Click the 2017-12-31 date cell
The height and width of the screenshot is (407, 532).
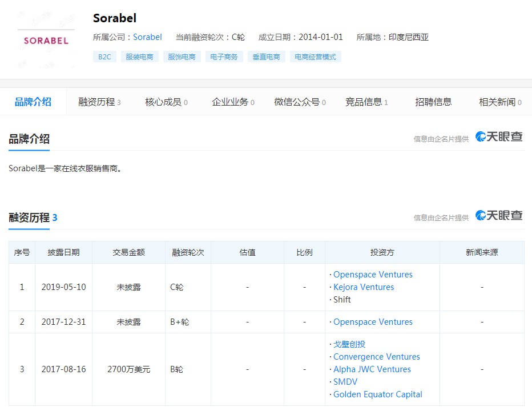tap(64, 322)
